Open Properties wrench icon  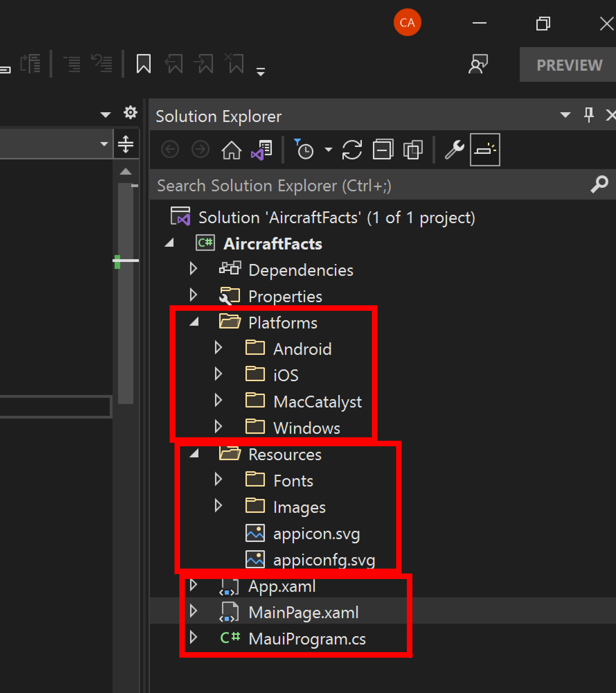454,150
